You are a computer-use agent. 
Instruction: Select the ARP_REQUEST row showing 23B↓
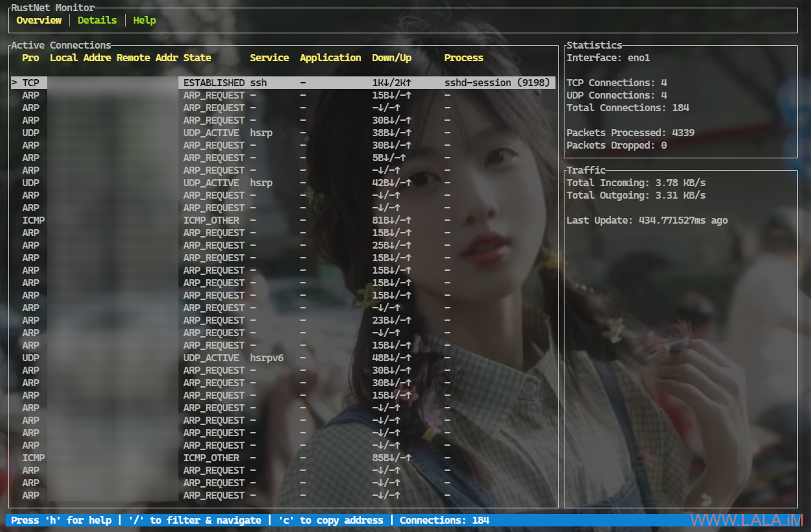click(283, 320)
